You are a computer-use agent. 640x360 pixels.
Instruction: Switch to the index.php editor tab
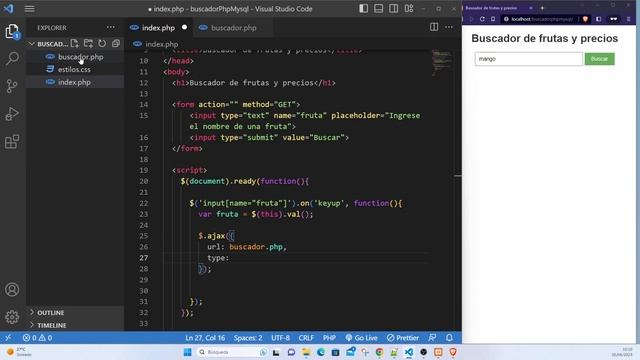pos(158,28)
